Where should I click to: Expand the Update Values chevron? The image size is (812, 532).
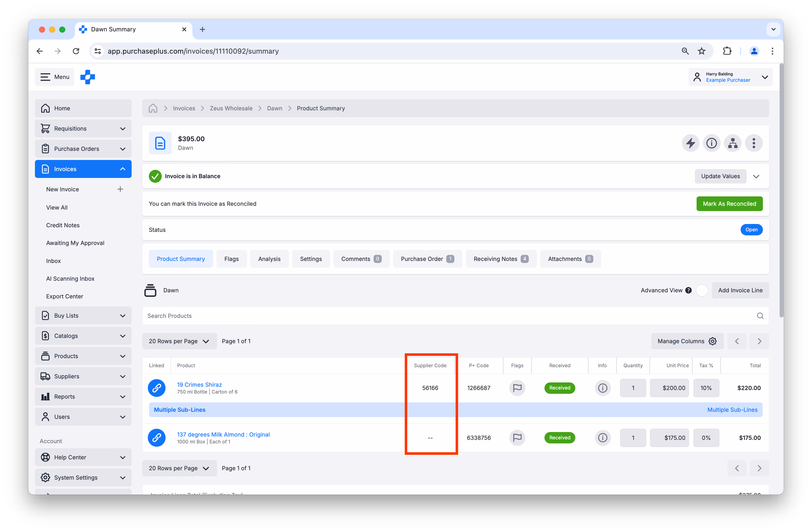pyautogui.click(x=756, y=176)
